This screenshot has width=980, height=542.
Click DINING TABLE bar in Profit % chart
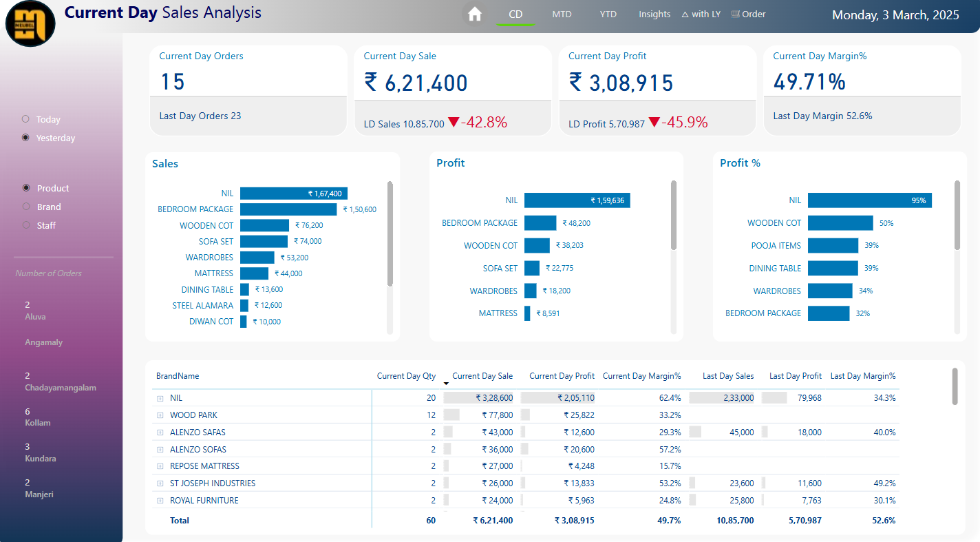coord(833,268)
